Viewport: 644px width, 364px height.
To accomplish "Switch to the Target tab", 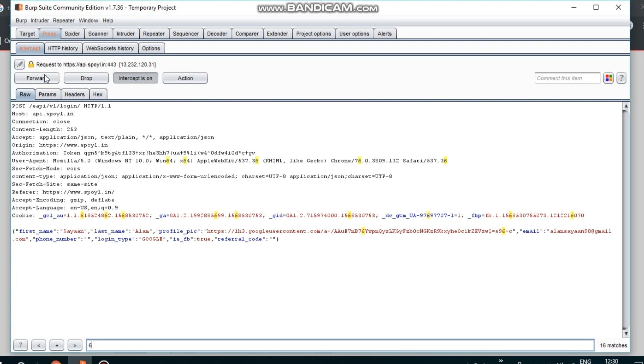I will coord(27,33).
